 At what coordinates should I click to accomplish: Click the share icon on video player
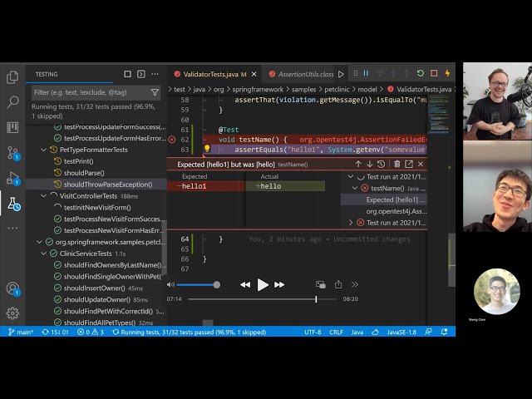pyautogui.click(x=338, y=284)
